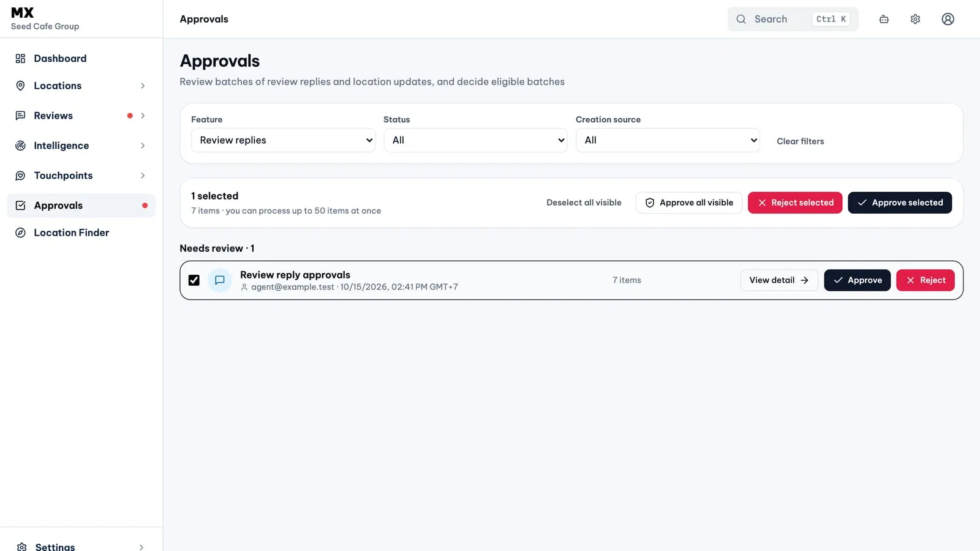The width and height of the screenshot is (980, 551).
Task: Open View detail for the batch
Action: click(x=779, y=280)
